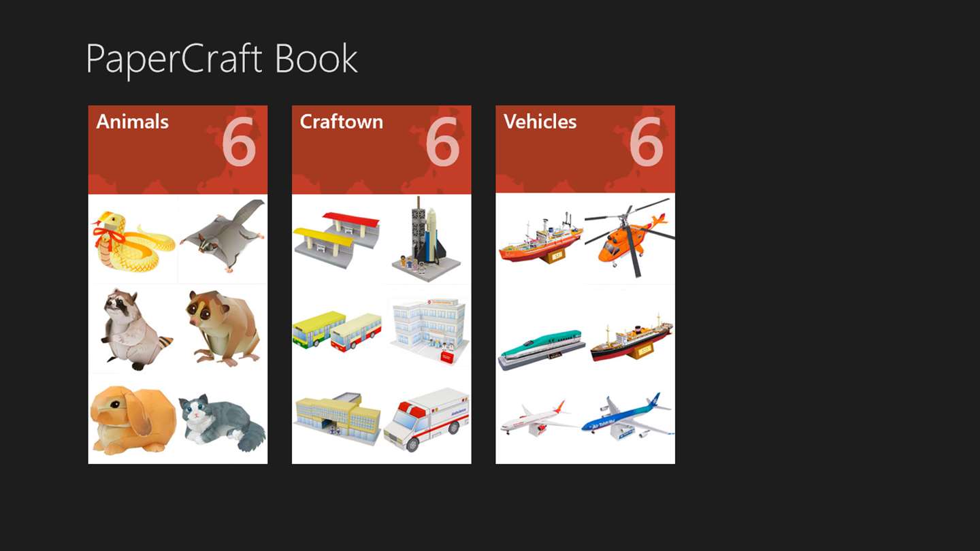Open the yellow school building model
This screenshot has width=980, height=551.
tap(337, 419)
